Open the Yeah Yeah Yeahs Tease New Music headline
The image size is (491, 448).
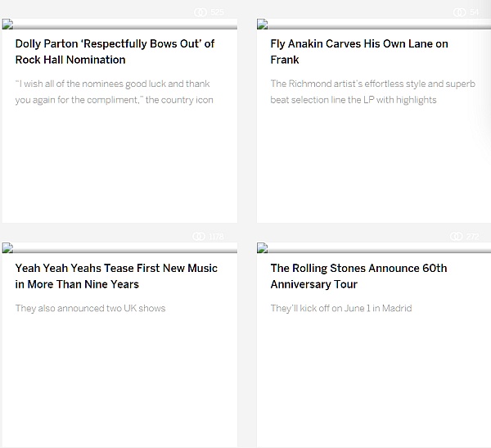click(116, 276)
